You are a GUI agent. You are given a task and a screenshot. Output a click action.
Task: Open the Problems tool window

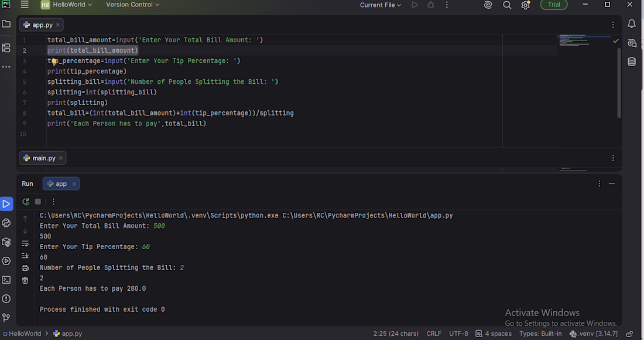[6, 299]
